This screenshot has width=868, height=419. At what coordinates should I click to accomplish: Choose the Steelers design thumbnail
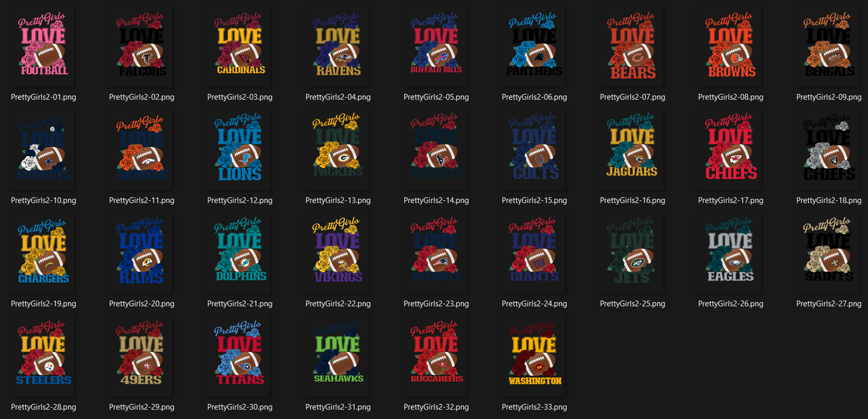(x=43, y=355)
